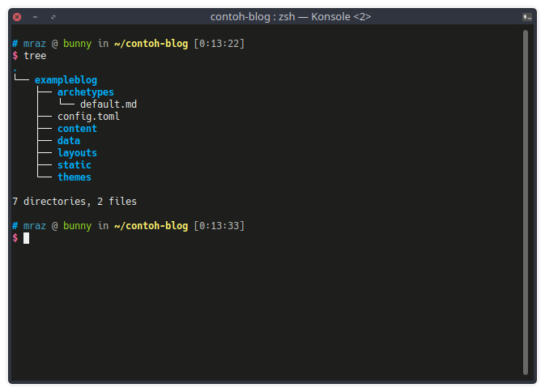Click the Konsole window title text
545x392 pixels.
point(291,17)
